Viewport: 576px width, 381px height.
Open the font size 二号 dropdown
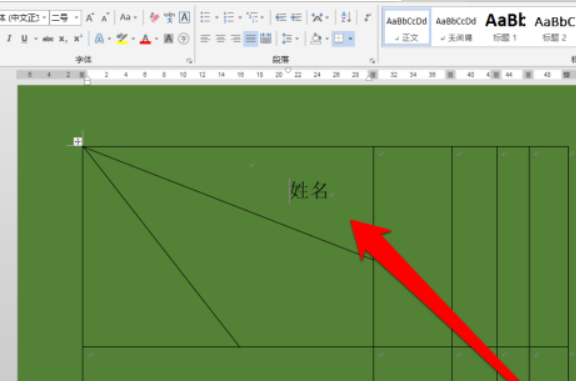pyautogui.click(x=76, y=18)
